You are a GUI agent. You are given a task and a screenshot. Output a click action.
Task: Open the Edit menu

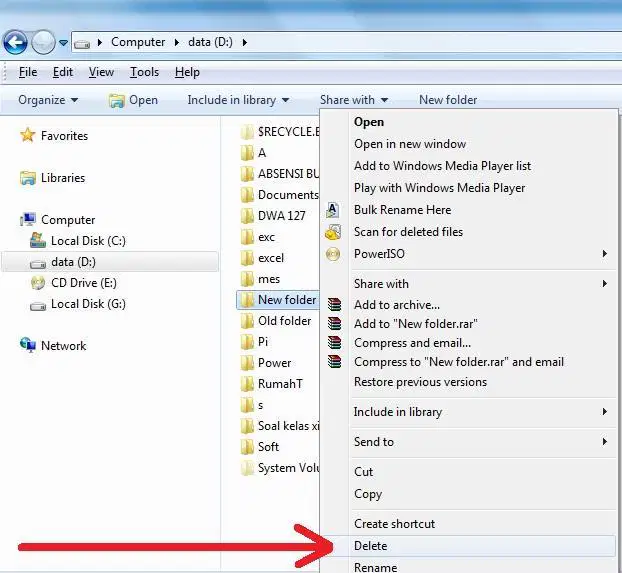pos(63,72)
